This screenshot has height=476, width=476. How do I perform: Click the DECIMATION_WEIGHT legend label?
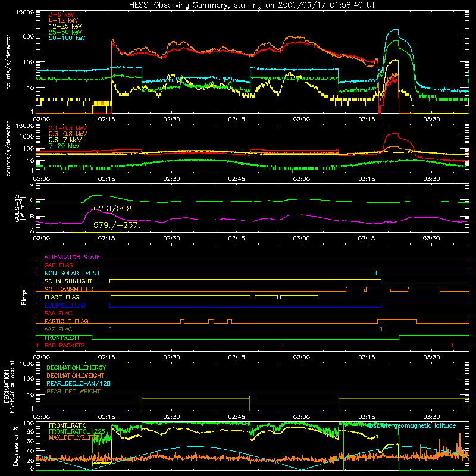click(76, 375)
